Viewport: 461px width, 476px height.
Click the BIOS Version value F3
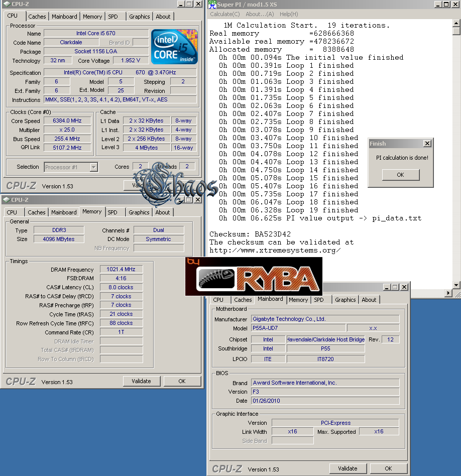coord(325,392)
